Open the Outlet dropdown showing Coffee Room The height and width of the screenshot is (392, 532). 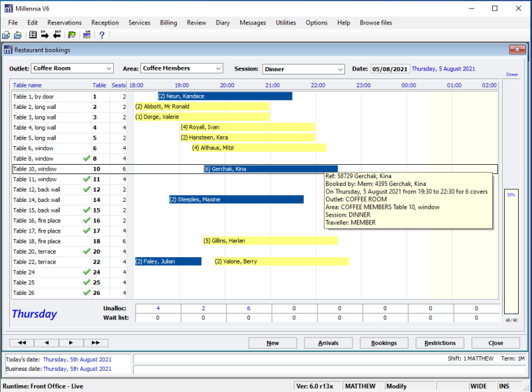click(109, 68)
